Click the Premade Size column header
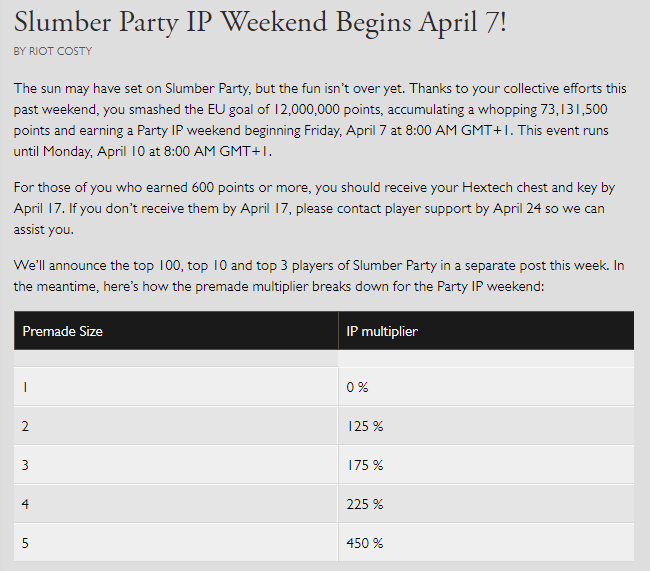Image resolution: width=650 pixels, height=571 pixels. 62,331
